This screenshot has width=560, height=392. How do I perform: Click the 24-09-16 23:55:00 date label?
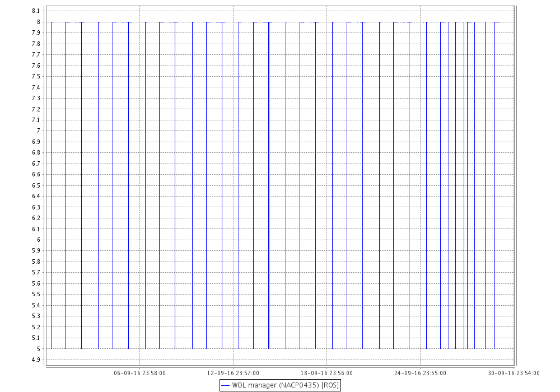(420, 373)
